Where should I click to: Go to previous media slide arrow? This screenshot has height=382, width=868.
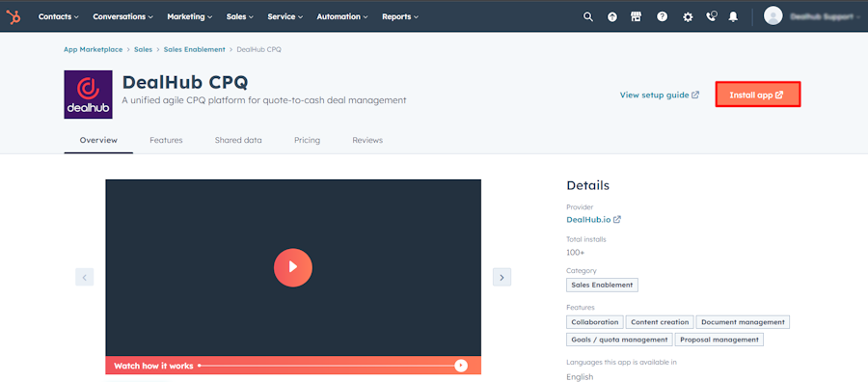point(85,278)
